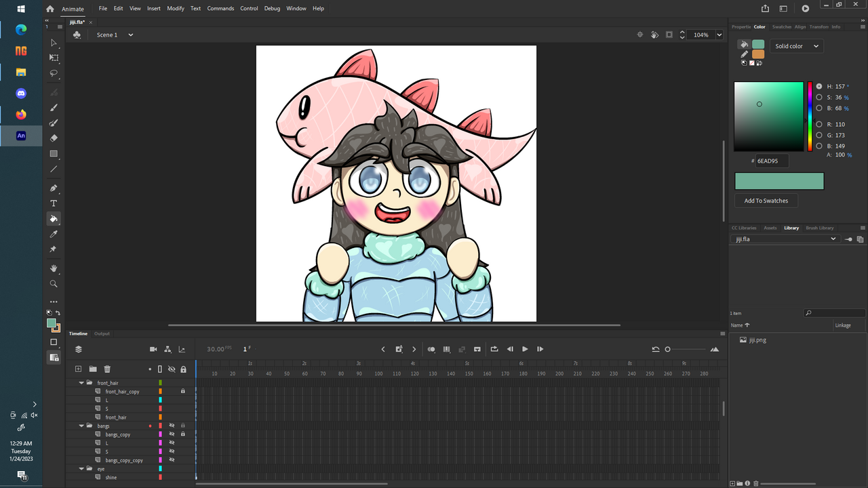
Task: Add camera layer in timeline
Action: [x=153, y=349]
